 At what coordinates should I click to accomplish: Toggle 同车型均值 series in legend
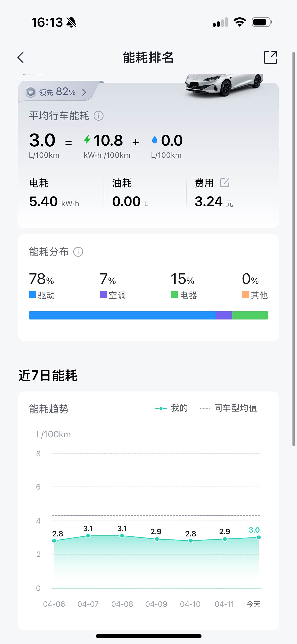[228, 408]
